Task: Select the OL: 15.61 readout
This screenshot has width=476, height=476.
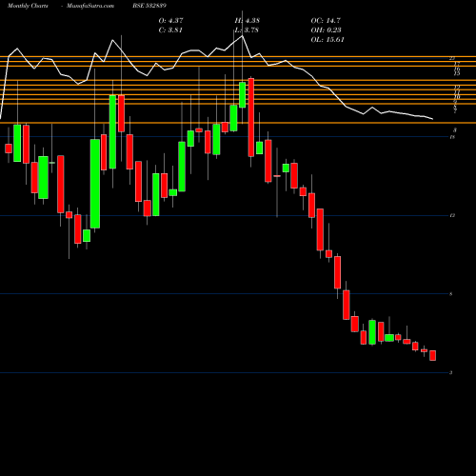Action: [x=327, y=40]
